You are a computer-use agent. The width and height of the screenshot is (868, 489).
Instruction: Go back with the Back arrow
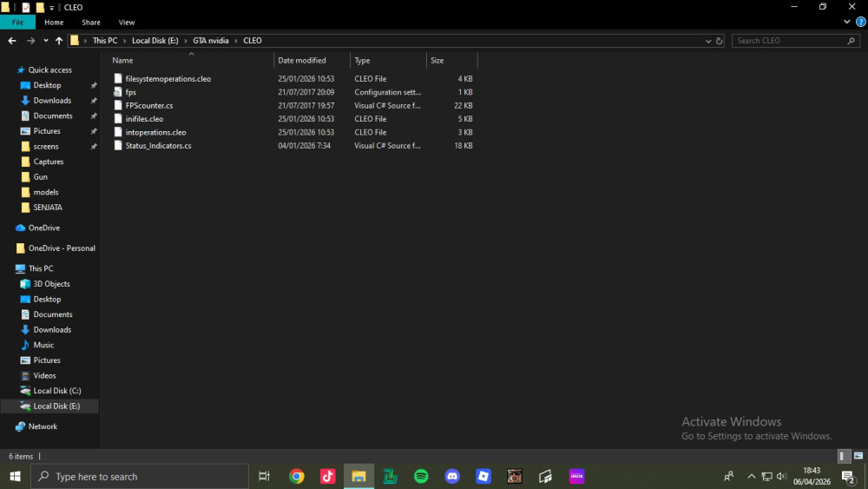pos(12,41)
